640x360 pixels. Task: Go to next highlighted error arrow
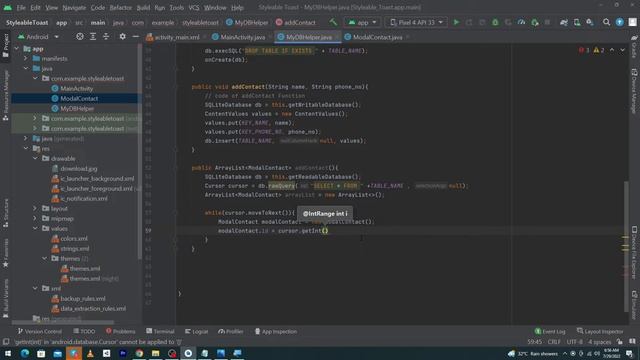pyautogui.click(x=622, y=50)
